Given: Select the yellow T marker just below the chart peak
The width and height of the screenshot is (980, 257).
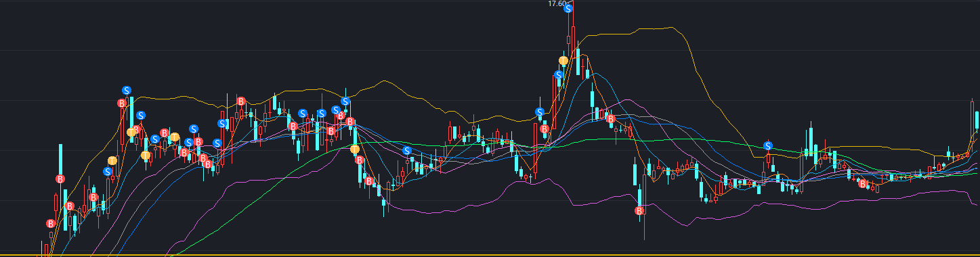Looking at the screenshot, I should tap(563, 61).
